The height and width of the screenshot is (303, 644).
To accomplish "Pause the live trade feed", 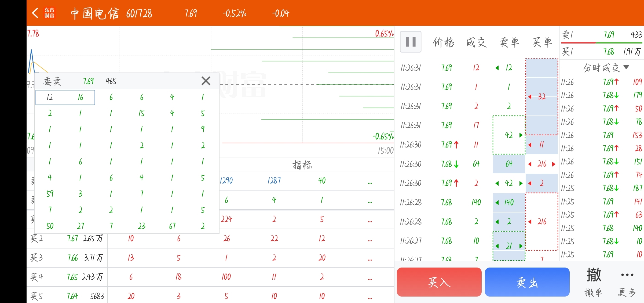I will tap(411, 42).
